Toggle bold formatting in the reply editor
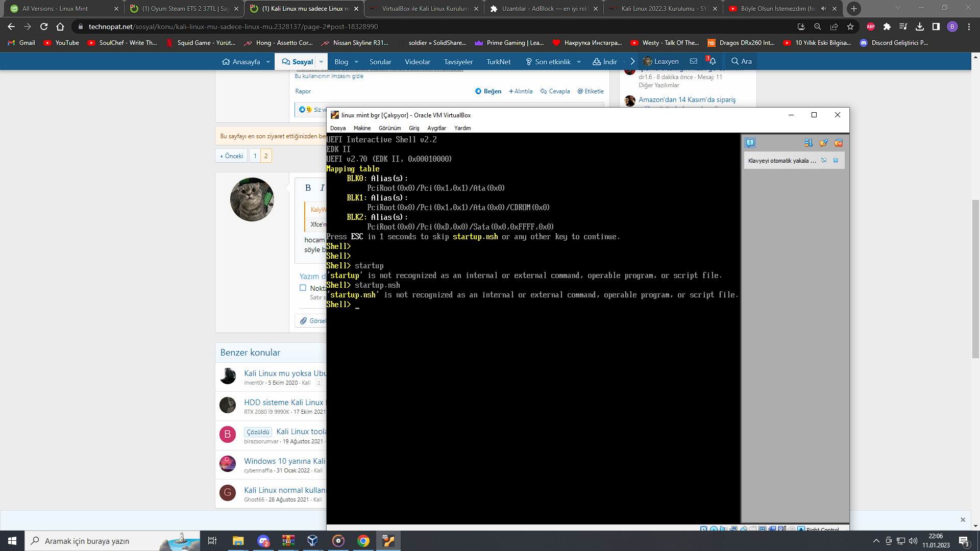Image resolution: width=980 pixels, height=551 pixels. (x=308, y=188)
